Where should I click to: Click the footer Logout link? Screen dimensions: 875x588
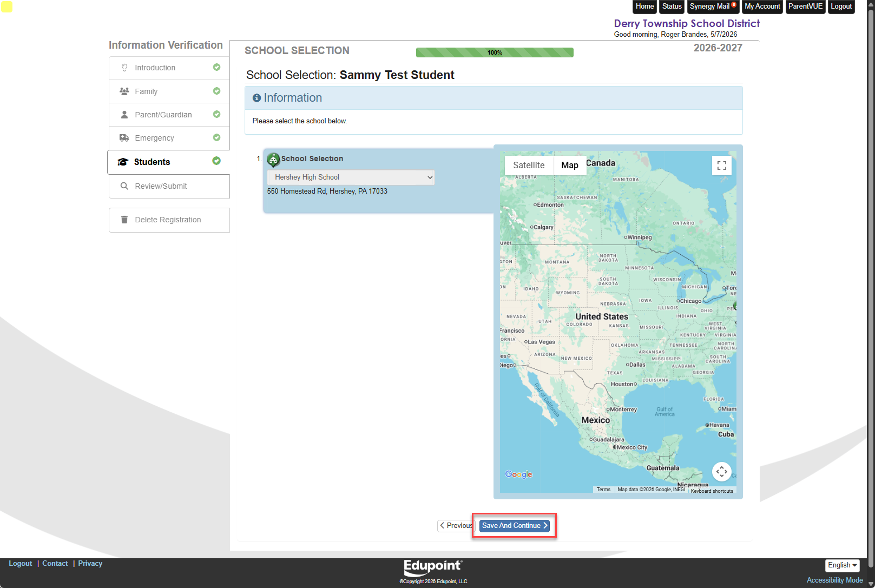pos(21,564)
